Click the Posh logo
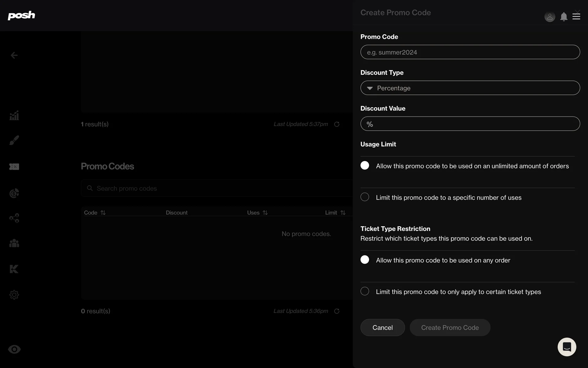Screen dimensions: 588x368 (x=21, y=15)
